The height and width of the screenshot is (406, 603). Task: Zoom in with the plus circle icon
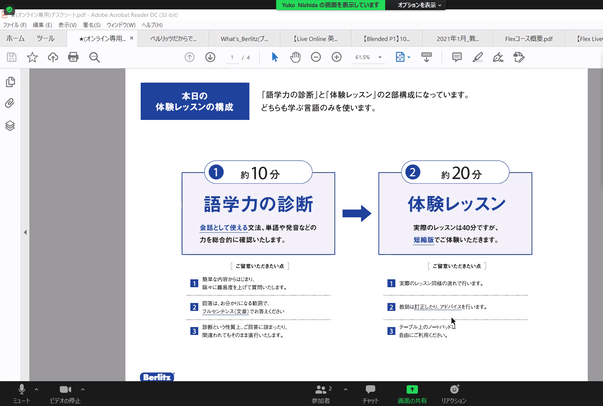tap(336, 57)
